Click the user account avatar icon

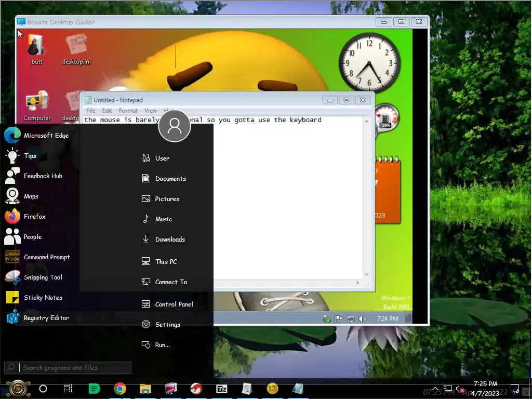175,126
